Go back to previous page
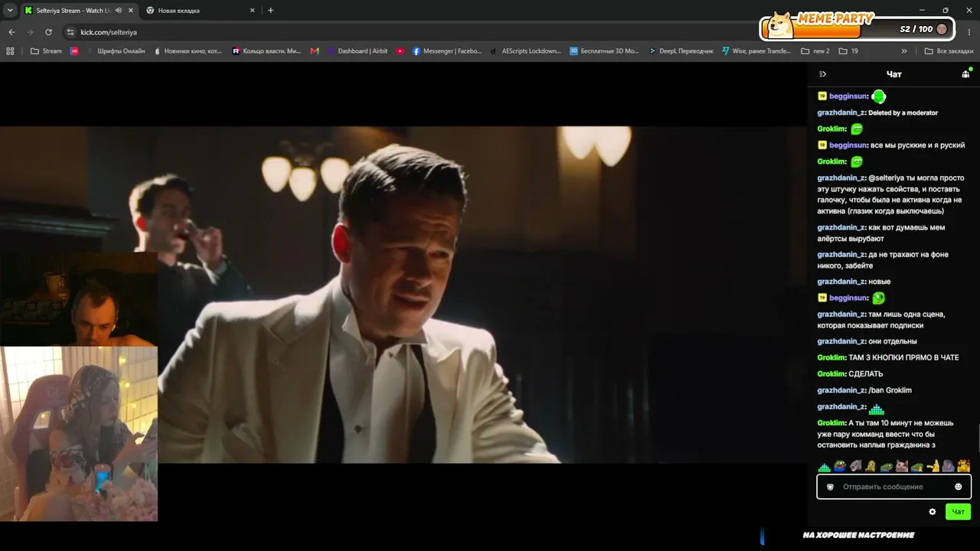 tap(11, 32)
